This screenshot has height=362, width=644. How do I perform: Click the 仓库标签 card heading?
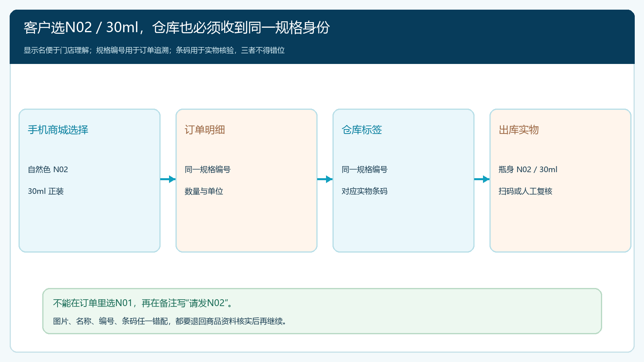click(x=362, y=130)
